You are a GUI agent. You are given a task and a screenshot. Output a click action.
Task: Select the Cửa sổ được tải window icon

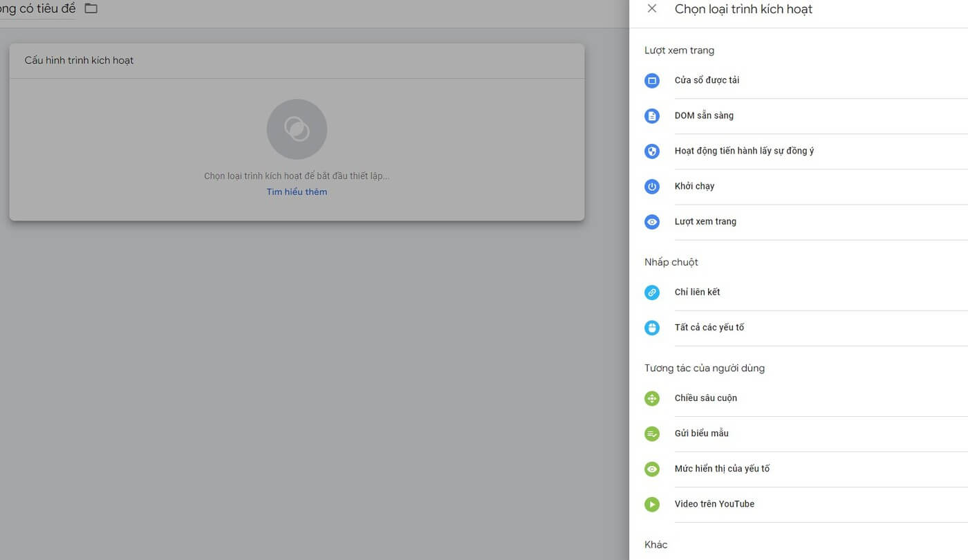[651, 80]
